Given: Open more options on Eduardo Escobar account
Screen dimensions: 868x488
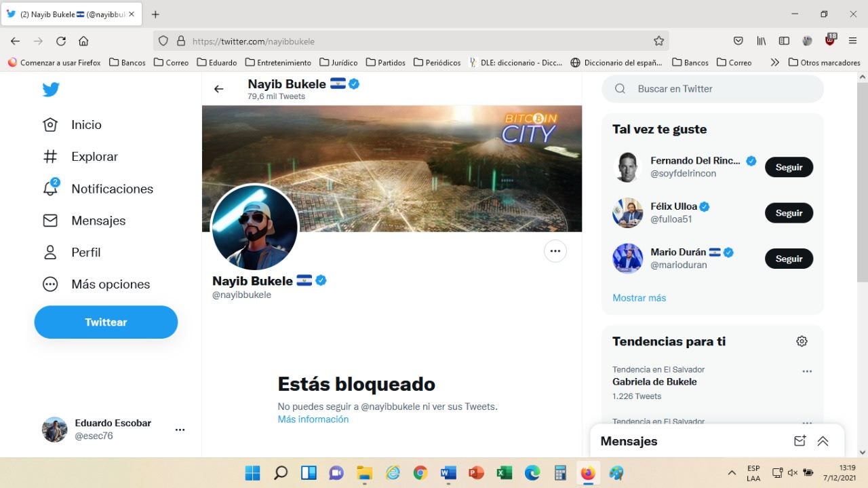Looking at the screenshot, I should (x=180, y=430).
